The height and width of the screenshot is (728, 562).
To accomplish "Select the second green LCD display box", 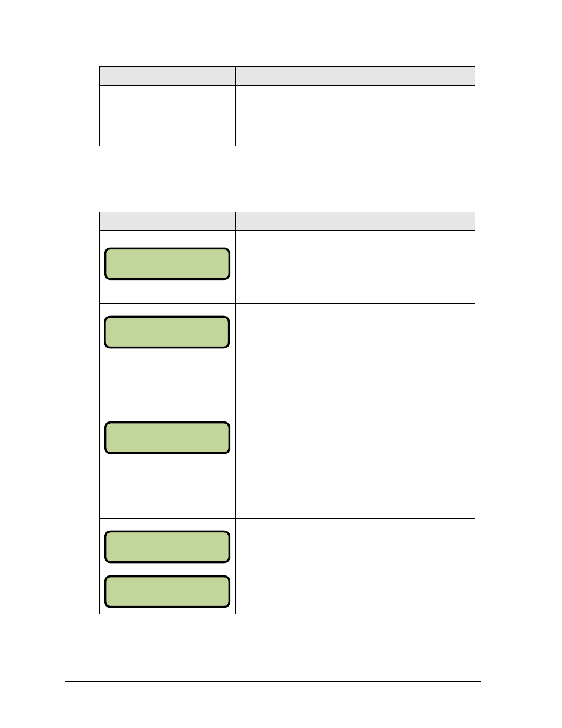I will [167, 332].
